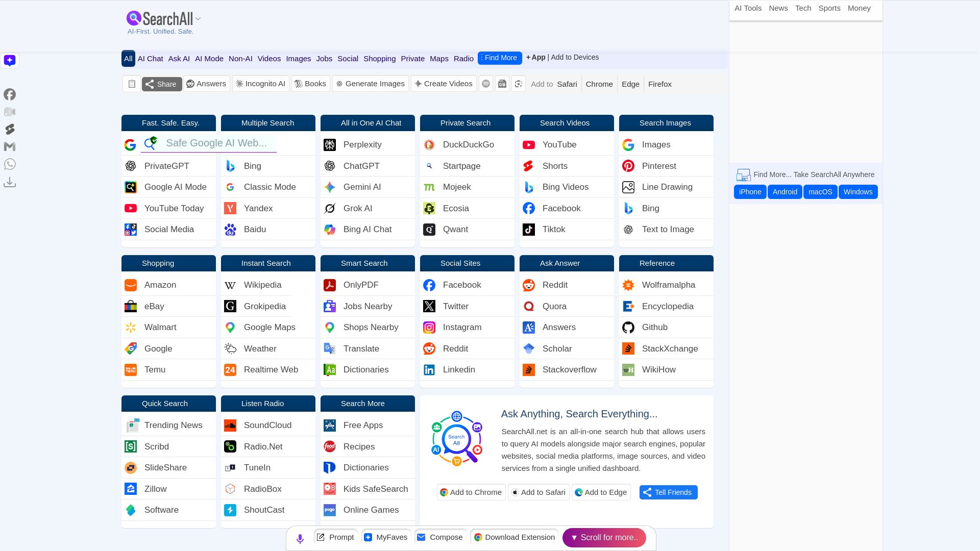This screenshot has width=980, height=551.
Task: Click the Tiktok icon
Action: coord(529,230)
